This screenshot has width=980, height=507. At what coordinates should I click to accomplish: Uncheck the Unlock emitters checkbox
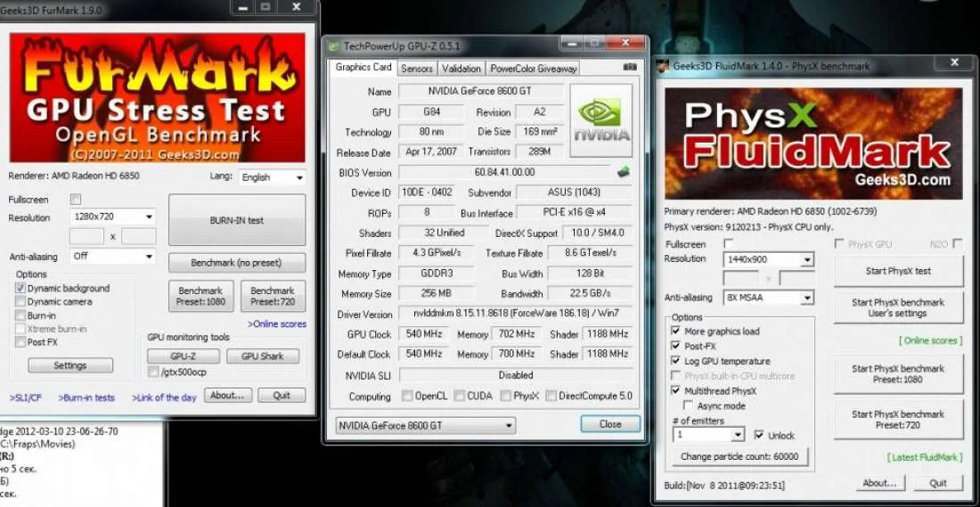[759, 435]
